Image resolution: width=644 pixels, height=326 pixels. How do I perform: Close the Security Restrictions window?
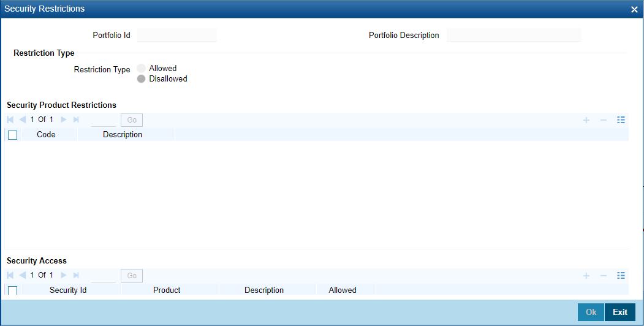pyautogui.click(x=634, y=9)
